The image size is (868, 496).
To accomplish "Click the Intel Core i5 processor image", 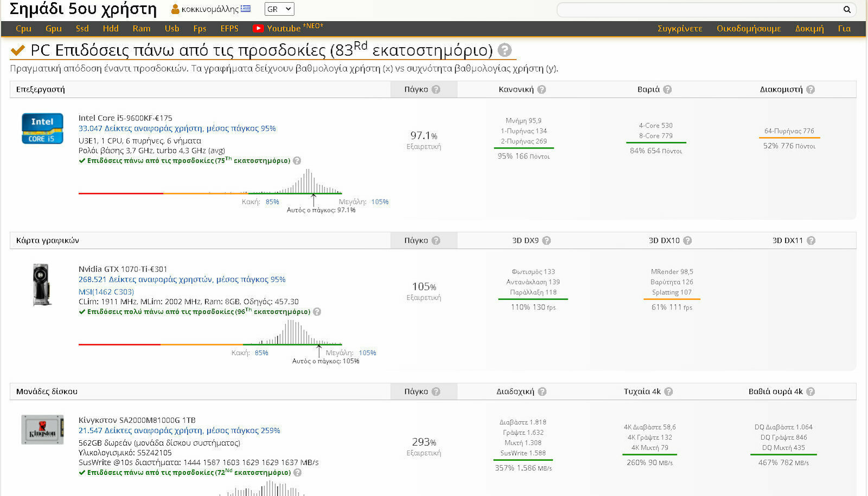I will [42, 128].
